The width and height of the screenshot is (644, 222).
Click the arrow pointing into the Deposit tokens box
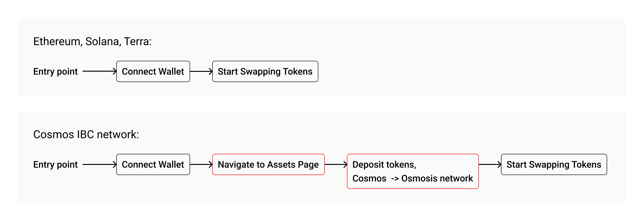[x=336, y=165]
